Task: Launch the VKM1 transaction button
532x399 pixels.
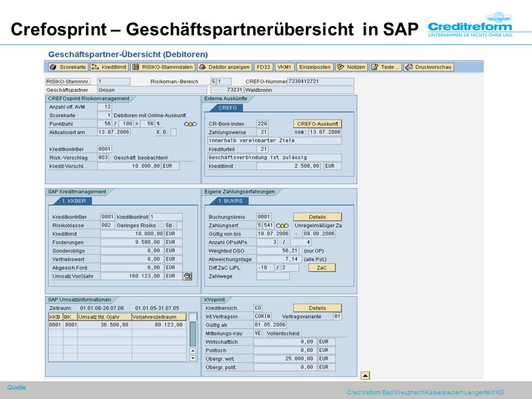Action: click(x=284, y=67)
